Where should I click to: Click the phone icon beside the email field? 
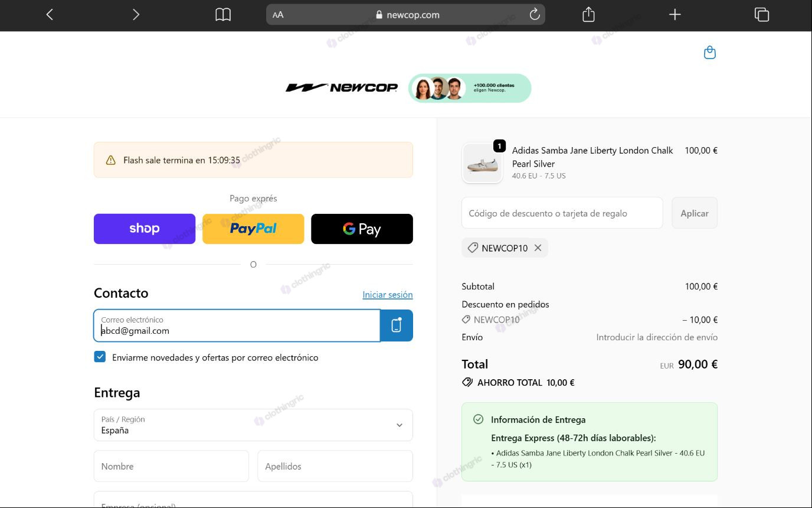pos(397,325)
